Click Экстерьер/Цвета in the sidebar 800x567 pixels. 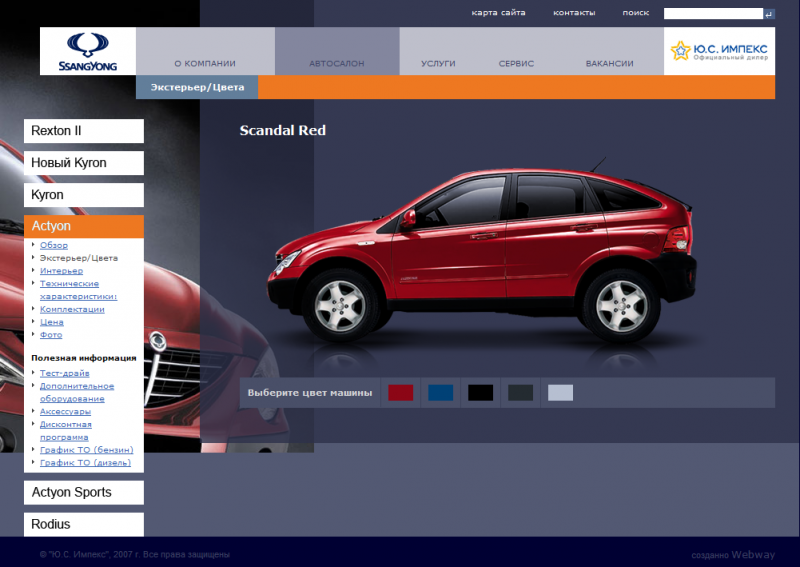[x=79, y=258]
